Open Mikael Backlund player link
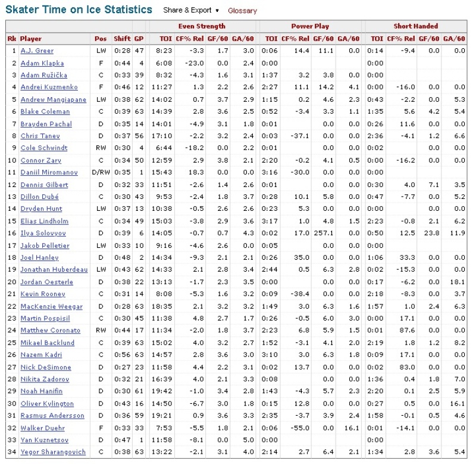 48,342
